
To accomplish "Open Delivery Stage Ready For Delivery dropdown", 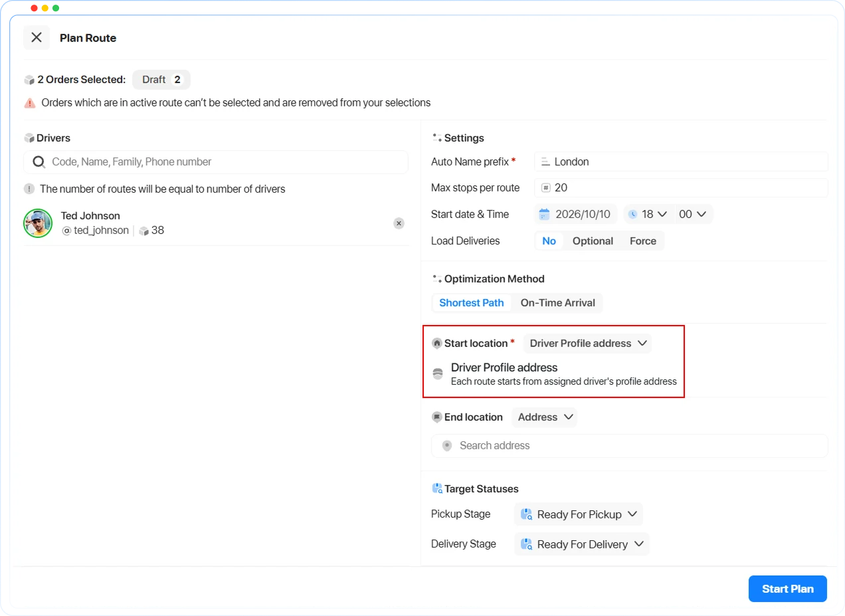I will [582, 544].
